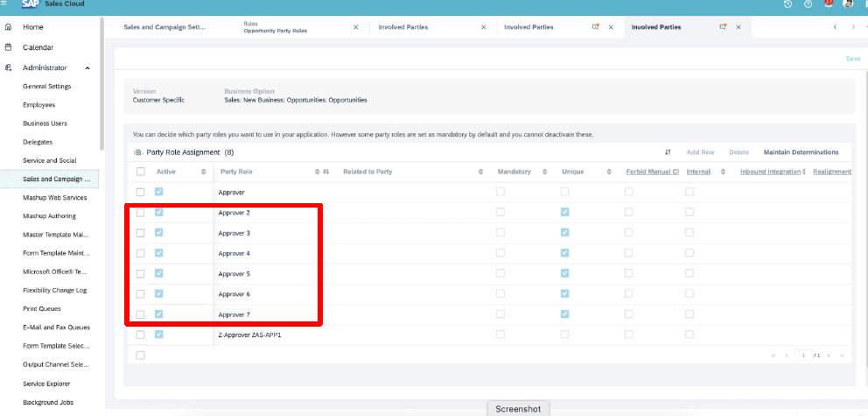The image size is (868, 416).
Task: Click the pop-out icon on active Involved Parties tab
Action: [x=723, y=26]
